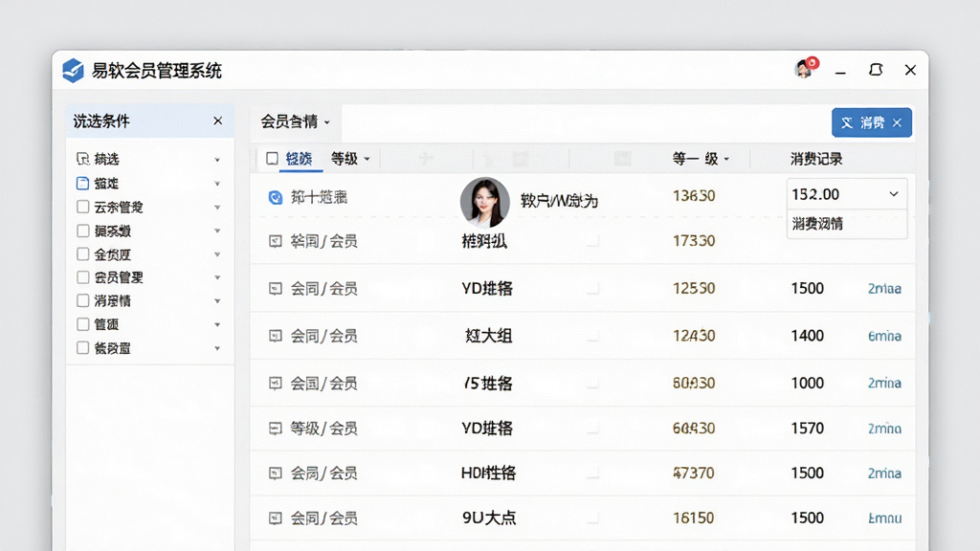
Task: Click the 洗选条件 panel title
Action: (x=101, y=121)
